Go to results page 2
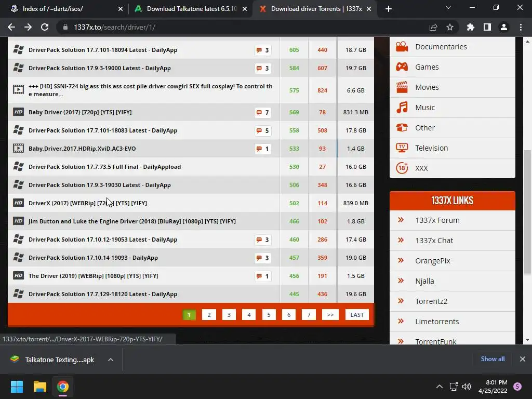This screenshot has height=399, width=532. click(x=209, y=315)
